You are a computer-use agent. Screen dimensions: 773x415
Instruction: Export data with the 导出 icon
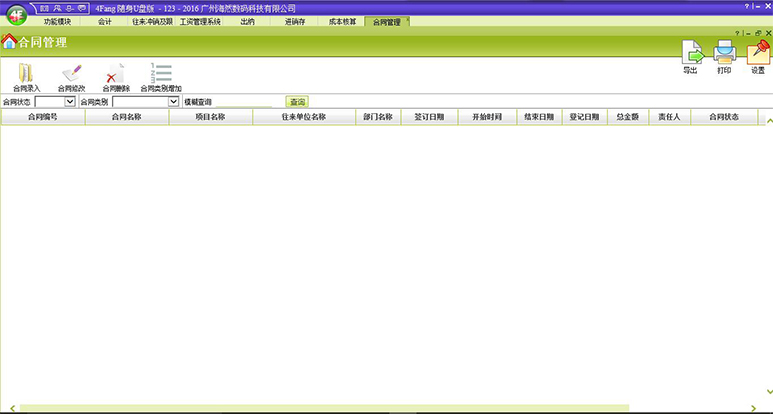(691, 52)
